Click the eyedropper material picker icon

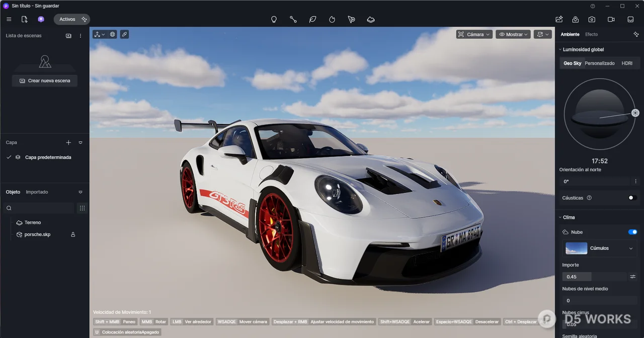(x=124, y=34)
